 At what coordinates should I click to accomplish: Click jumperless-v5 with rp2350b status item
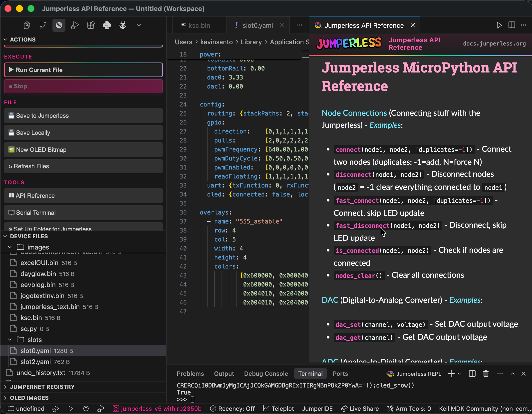click(157, 409)
